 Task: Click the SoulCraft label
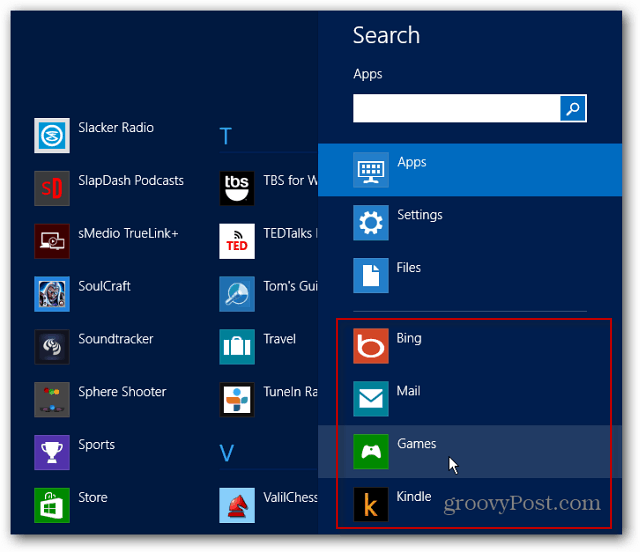pos(104,286)
